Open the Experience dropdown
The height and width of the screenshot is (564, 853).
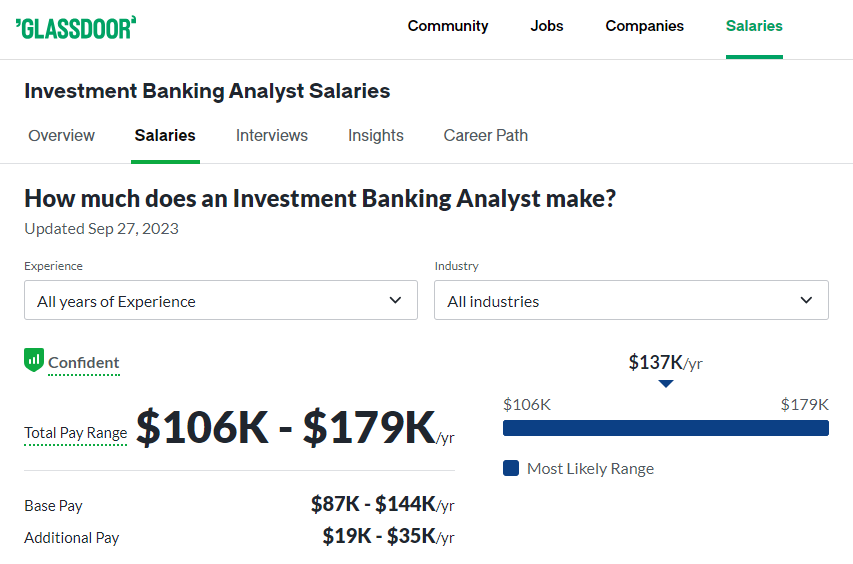coord(221,300)
